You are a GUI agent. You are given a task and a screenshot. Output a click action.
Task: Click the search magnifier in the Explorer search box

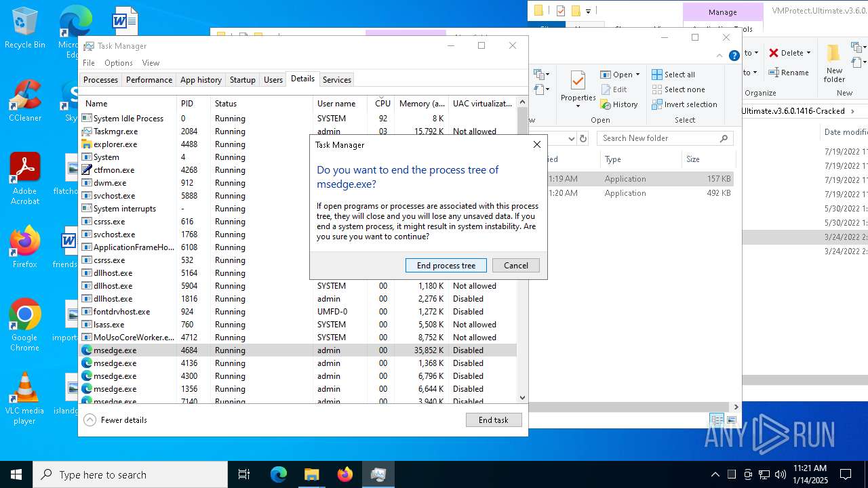[x=724, y=138]
